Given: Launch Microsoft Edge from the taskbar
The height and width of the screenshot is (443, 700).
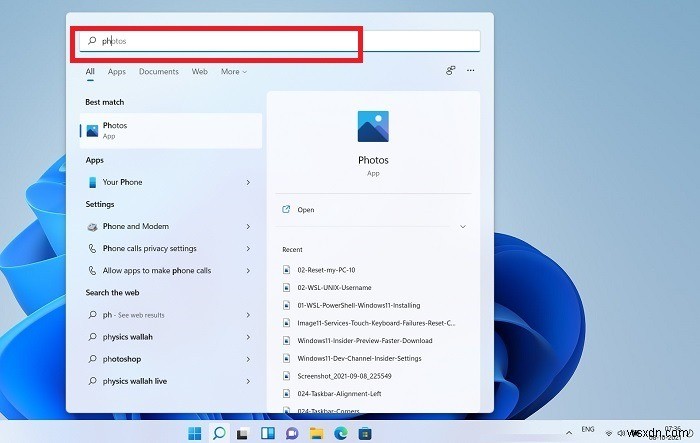Looking at the screenshot, I should coord(341,433).
